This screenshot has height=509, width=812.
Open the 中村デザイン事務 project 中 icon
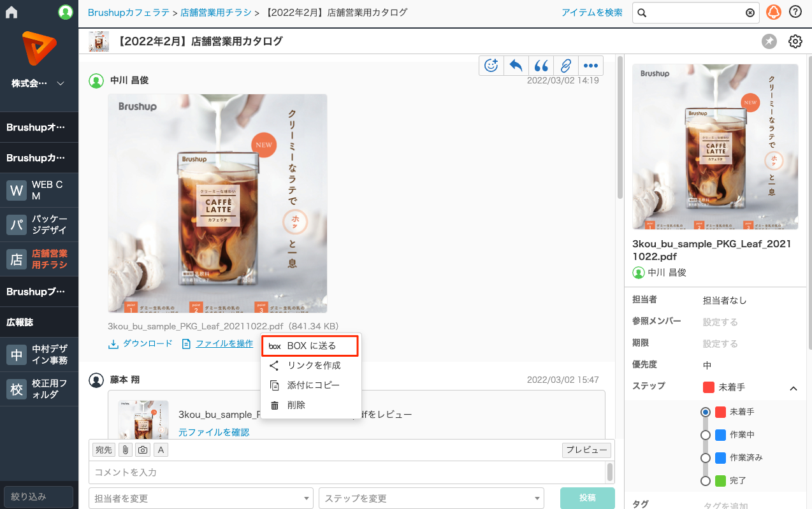point(17,355)
